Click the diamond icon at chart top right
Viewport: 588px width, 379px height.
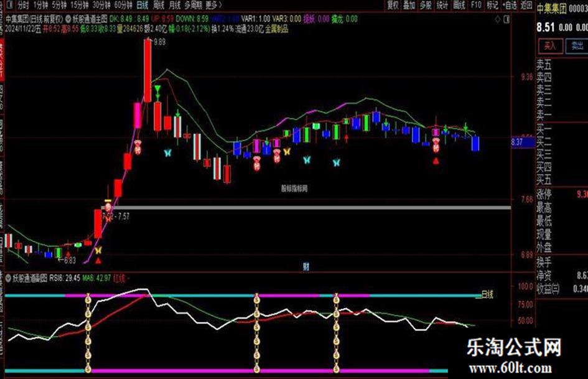point(498,19)
